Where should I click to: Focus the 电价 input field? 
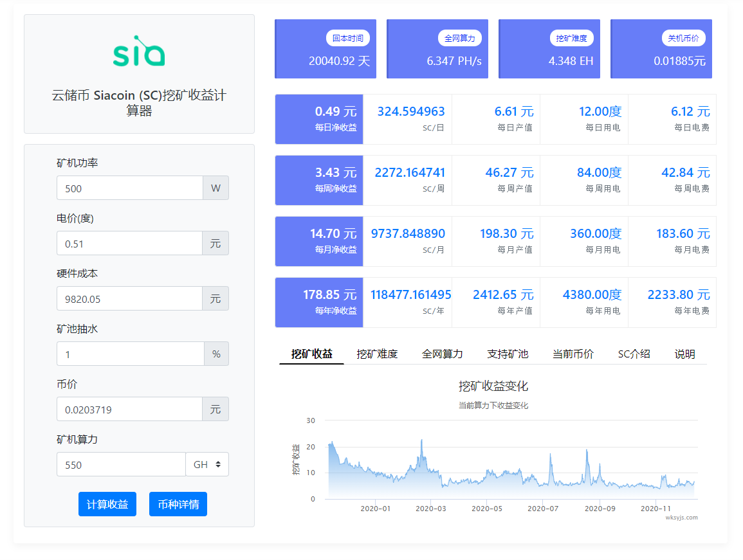click(129, 244)
